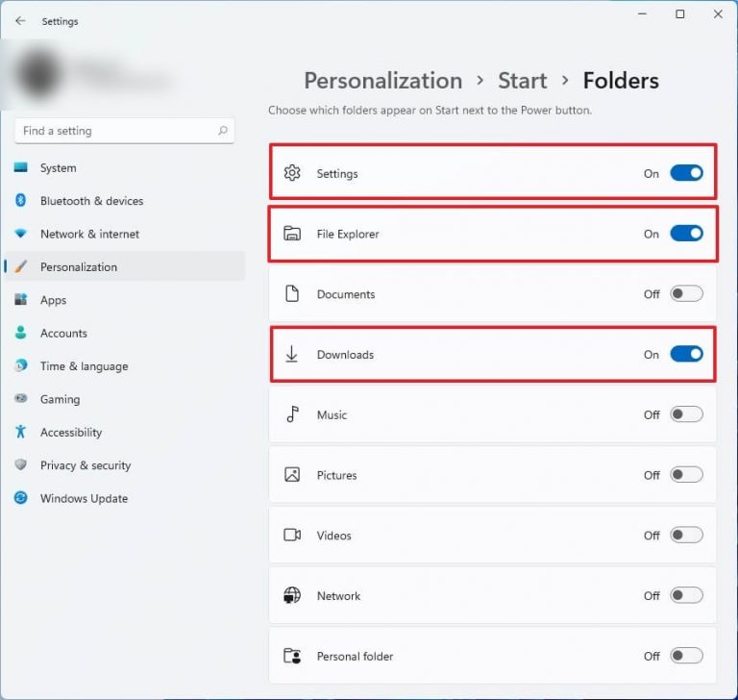Disable the Downloads folder toggle

(x=687, y=354)
